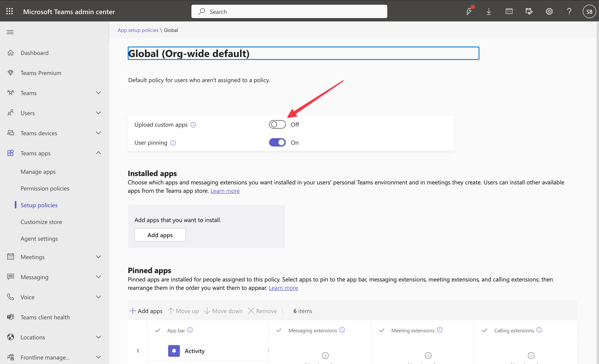The width and height of the screenshot is (599, 364).
Task: Click the SB profile avatar
Action: click(x=589, y=11)
